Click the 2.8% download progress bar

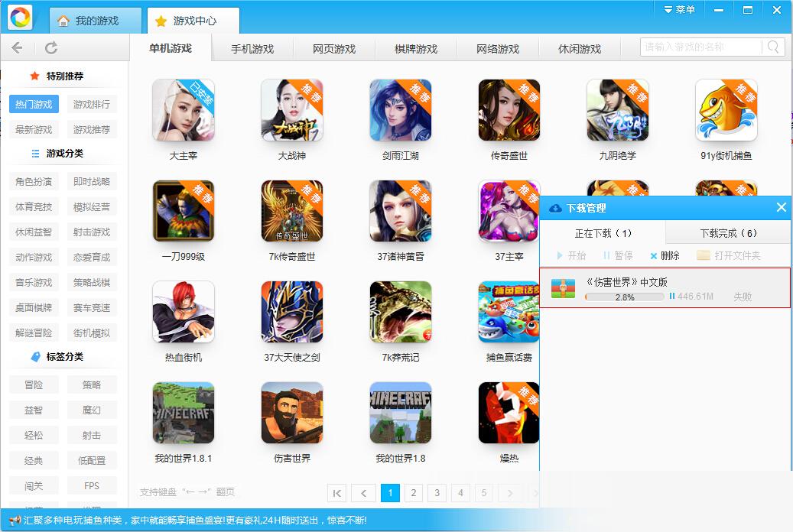625,297
